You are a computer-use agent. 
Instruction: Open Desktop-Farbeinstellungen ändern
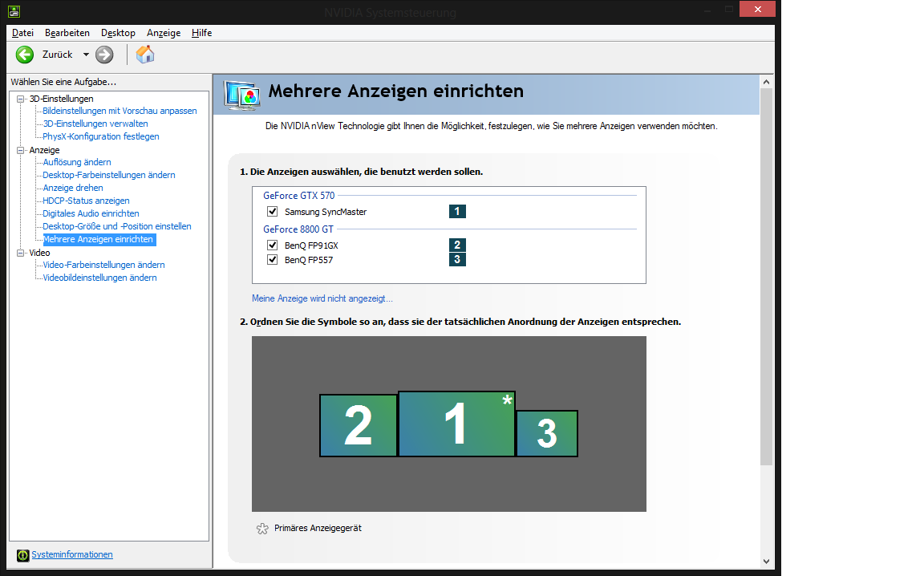tap(109, 175)
